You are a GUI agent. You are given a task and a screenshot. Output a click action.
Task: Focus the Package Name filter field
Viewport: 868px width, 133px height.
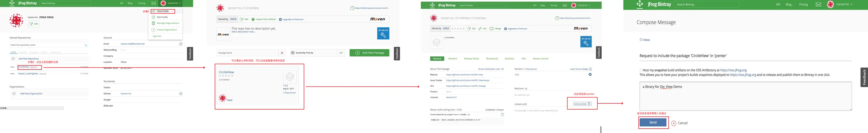coord(248,53)
